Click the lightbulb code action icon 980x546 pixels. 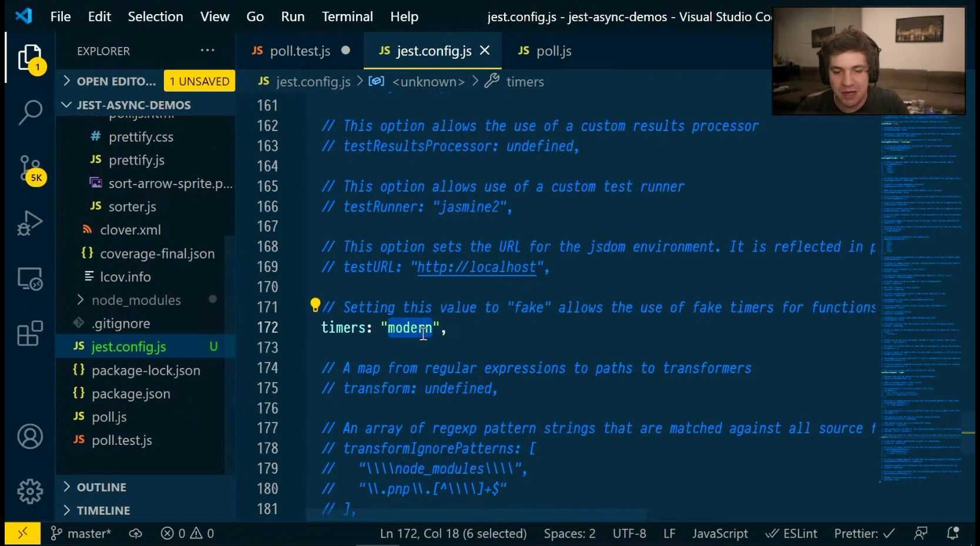(x=316, y=305)
